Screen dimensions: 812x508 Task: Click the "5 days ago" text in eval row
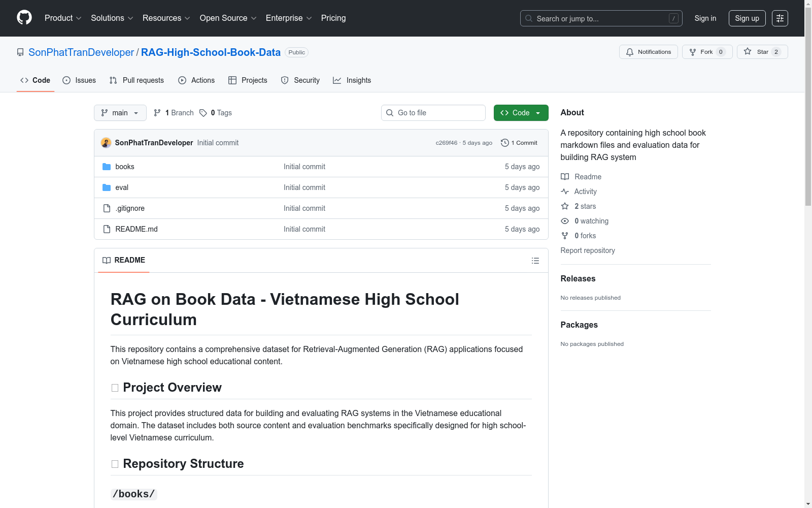(x=522, y=187)
